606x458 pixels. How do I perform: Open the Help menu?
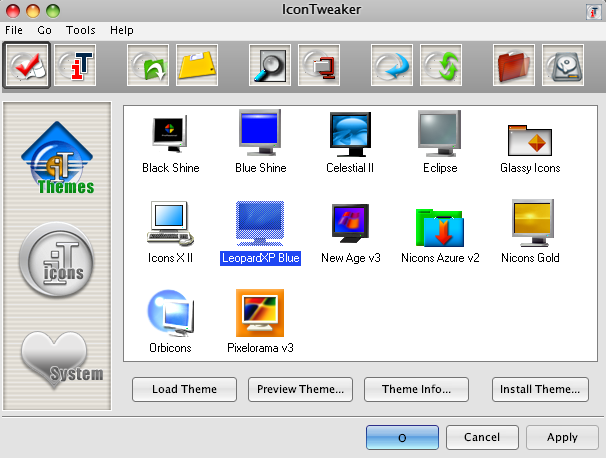point(122,30)
